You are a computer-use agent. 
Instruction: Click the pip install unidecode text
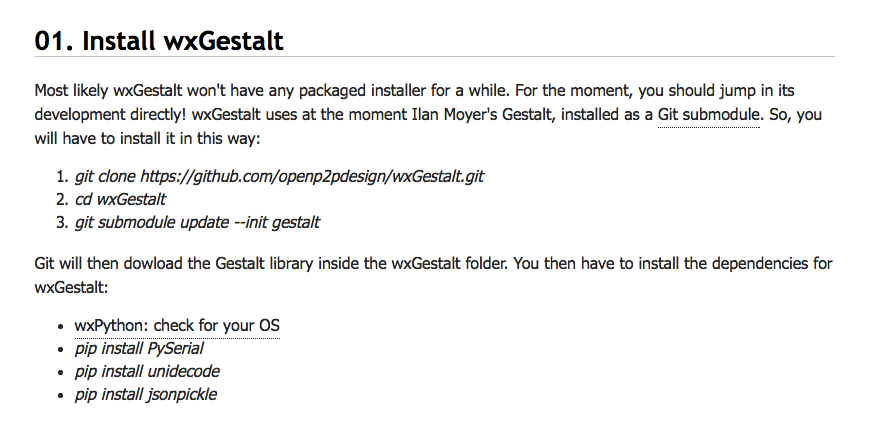click(147, 371)
